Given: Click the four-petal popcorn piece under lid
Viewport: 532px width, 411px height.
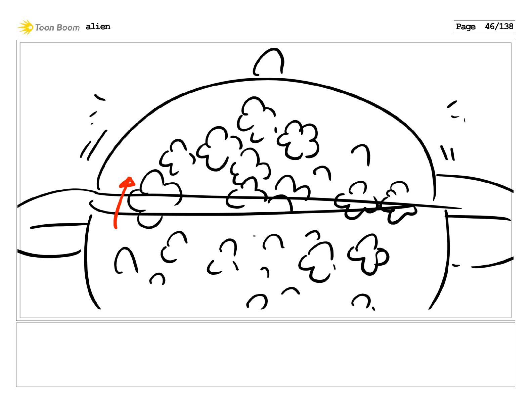Looking at the screenshot, I should coord(298,140).
